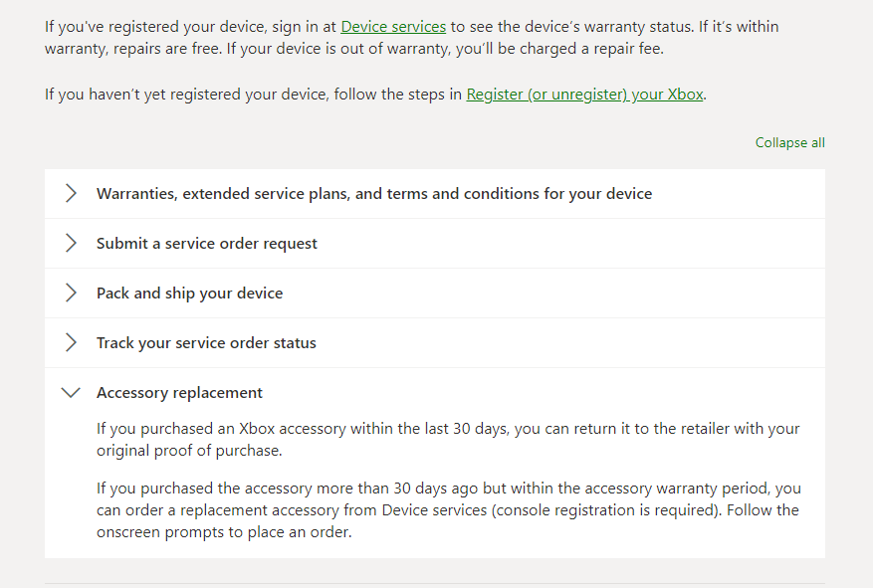Click chevron icon beside Track your service order status
This screenshot has height=588, width=873.
(x=71, y=343)
